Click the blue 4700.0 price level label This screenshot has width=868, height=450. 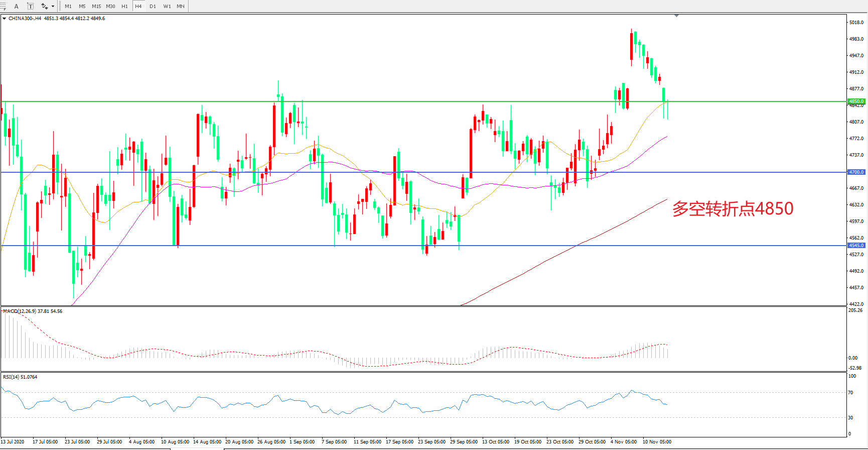pyautogui.click(x=856, y=172)
